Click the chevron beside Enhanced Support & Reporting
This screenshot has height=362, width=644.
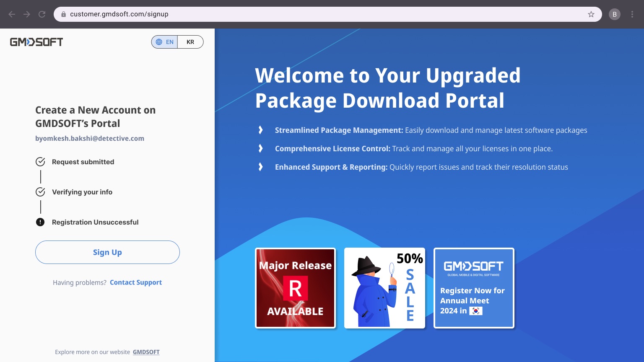click(x=261, y=167)
